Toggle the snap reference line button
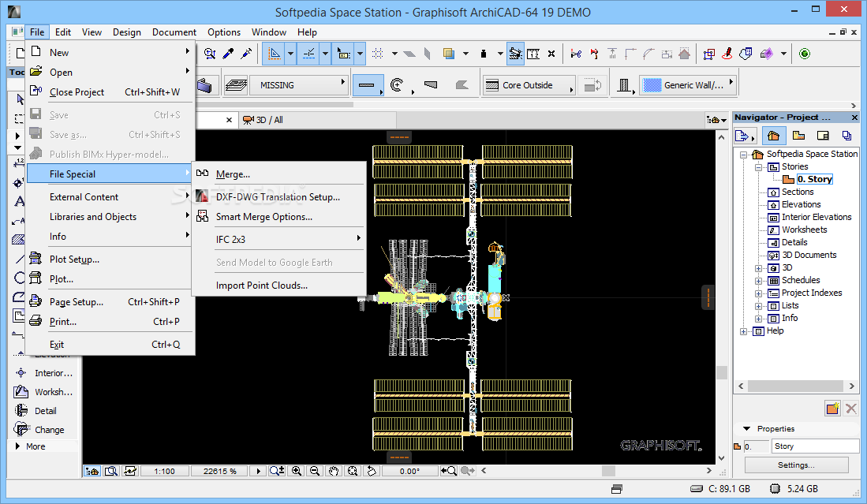The height and width of the screenshot is (504, 867). point(309,54)
